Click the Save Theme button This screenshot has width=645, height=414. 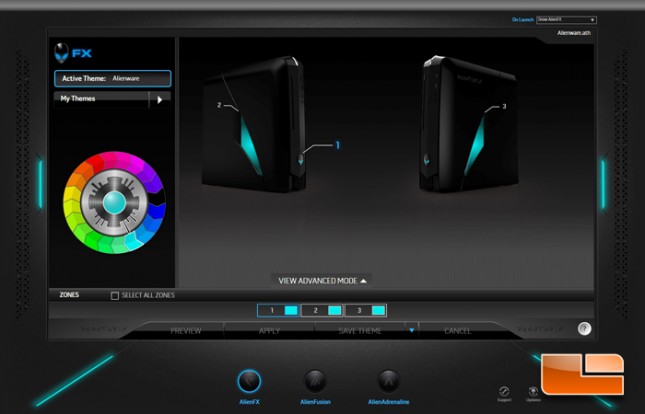(x=360, y=331)
